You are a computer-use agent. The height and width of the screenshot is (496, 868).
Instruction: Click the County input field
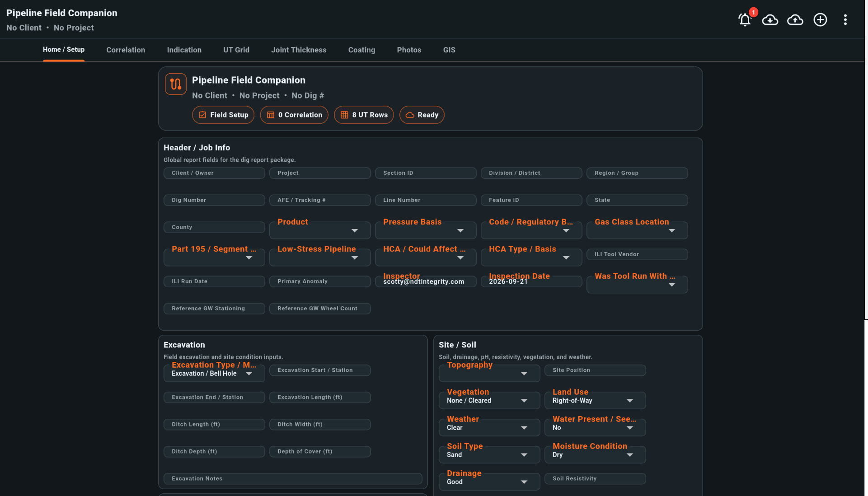pyautogui.click(x=214, y=227)
